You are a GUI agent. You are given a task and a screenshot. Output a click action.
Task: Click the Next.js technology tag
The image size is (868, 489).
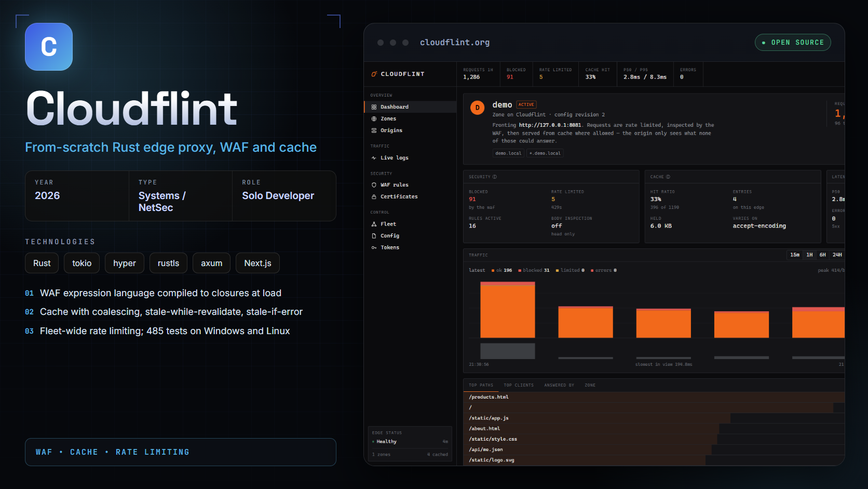coord(257,263)
